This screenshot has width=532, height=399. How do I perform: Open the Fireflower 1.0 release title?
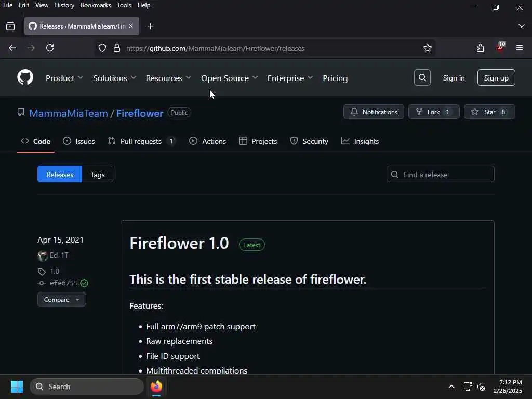click(x=179, y=243)
